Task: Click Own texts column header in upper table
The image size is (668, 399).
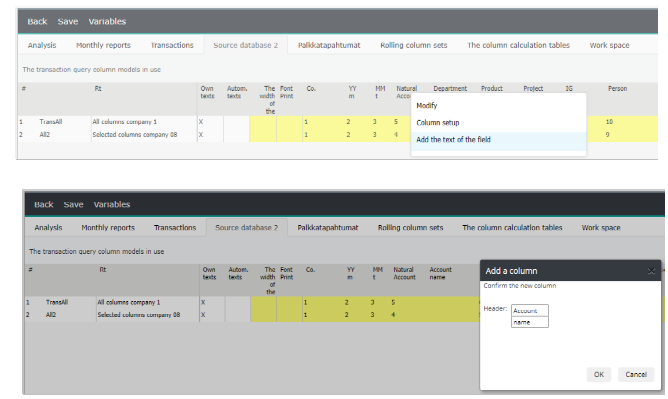Action: coord(207,92)
